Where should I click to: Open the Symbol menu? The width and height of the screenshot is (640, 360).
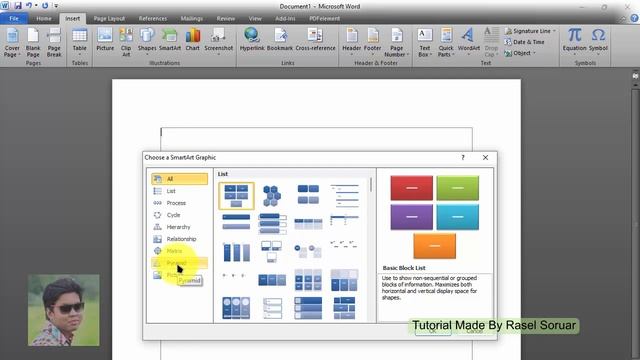click(x=598, y=41)
